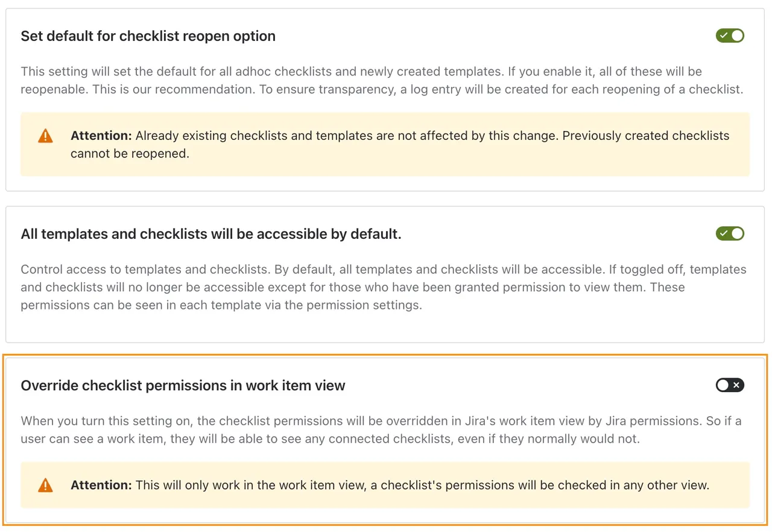Click the warning triangle in the first Attention banner
Image resolution: width=772 pixels, height=532 pixels.
click(x=45, y=136)
